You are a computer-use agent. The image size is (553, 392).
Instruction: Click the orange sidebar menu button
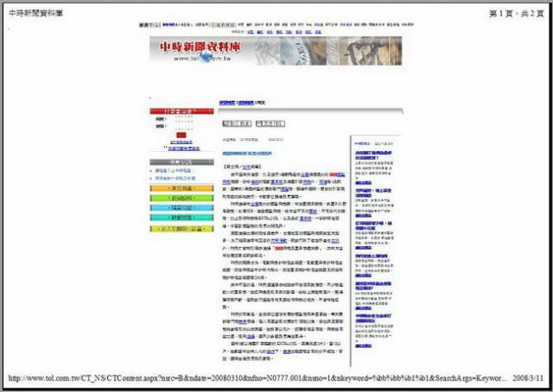(181, 188)
